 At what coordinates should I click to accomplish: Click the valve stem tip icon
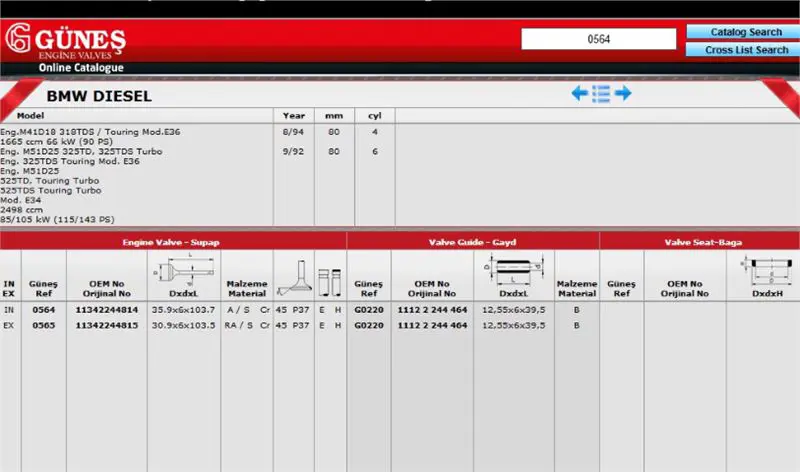pyautogui.click(x=330, y=282)
